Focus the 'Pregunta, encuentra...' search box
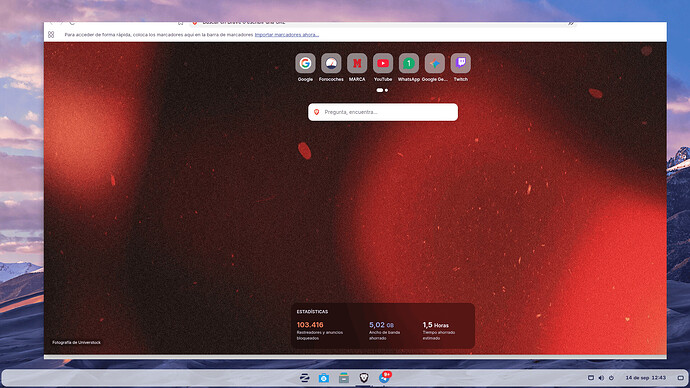The width and height of the screenshot is (690, 388). pyautogui.click(x=383, y=112)
